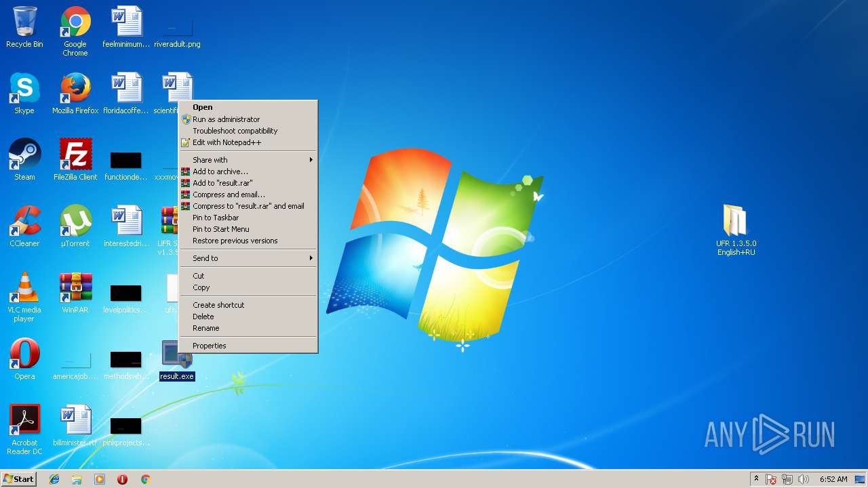Open Windows Media Player from the taskbar
The width and height of the screenshot is (868, 488).
(x=100, y=479)
